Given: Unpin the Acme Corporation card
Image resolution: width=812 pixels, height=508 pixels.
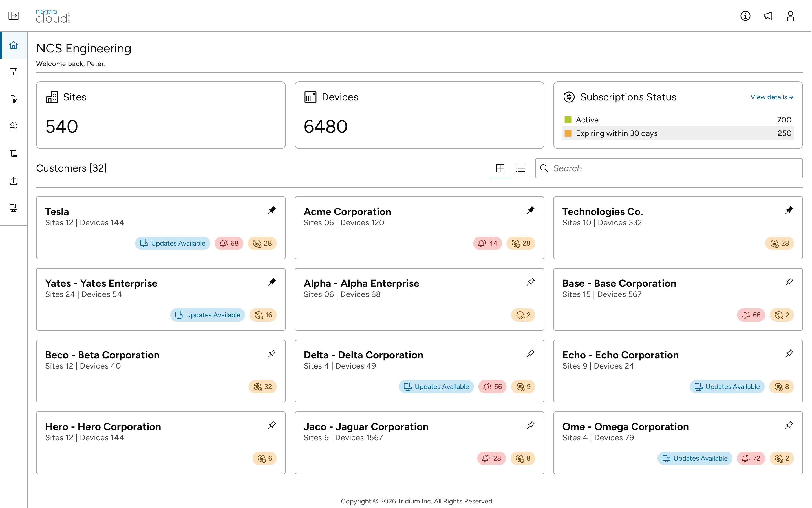Looking at the screenshot, I should coord(531,210).
